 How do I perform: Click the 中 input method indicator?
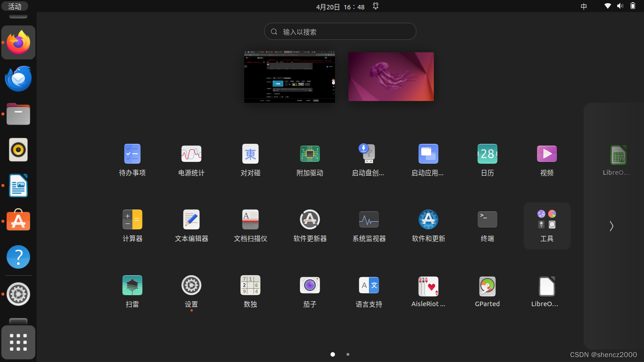583,6
